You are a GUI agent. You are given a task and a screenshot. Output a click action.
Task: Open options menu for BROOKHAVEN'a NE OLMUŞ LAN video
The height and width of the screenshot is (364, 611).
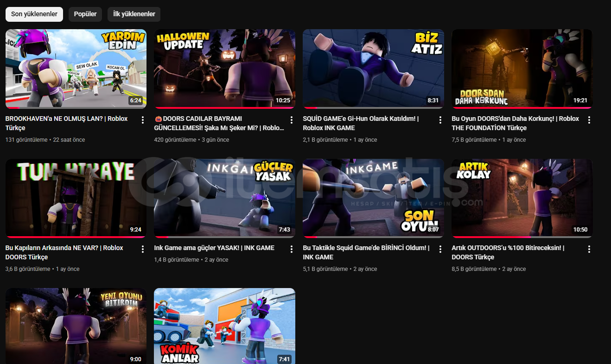(143, 120)
